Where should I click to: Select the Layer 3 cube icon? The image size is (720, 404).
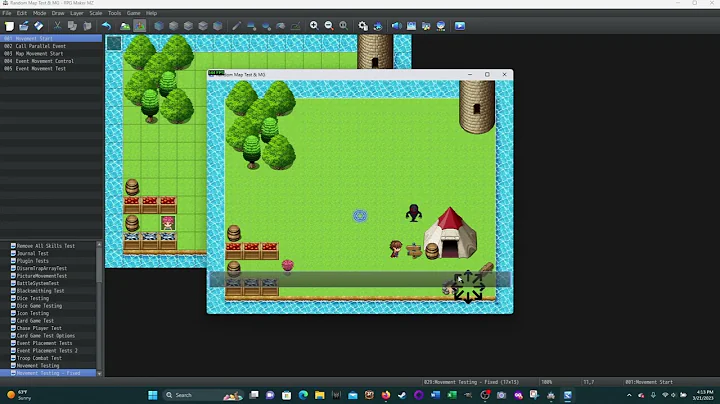click(203, 26)
